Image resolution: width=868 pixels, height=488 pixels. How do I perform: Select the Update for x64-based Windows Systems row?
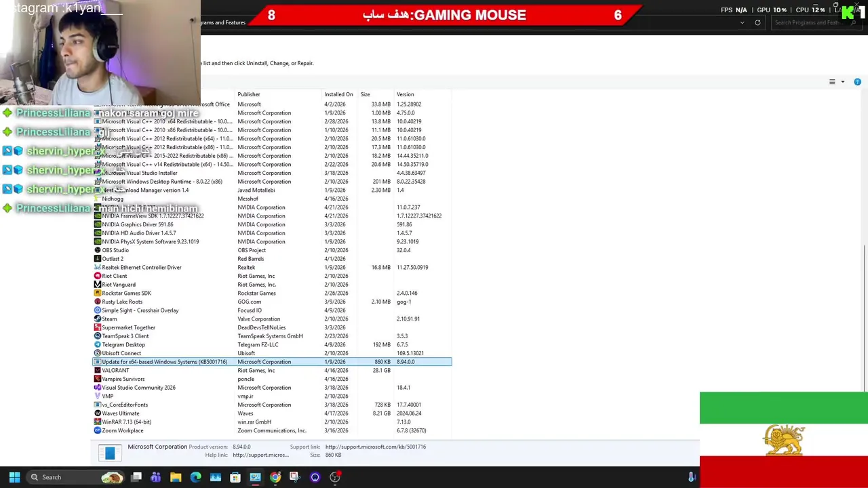pyautogui.click(x=272, y=362)
